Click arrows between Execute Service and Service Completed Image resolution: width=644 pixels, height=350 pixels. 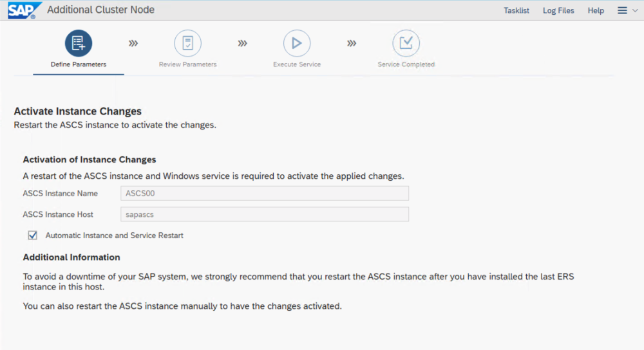pyautogui.click(x=352, y=43)
